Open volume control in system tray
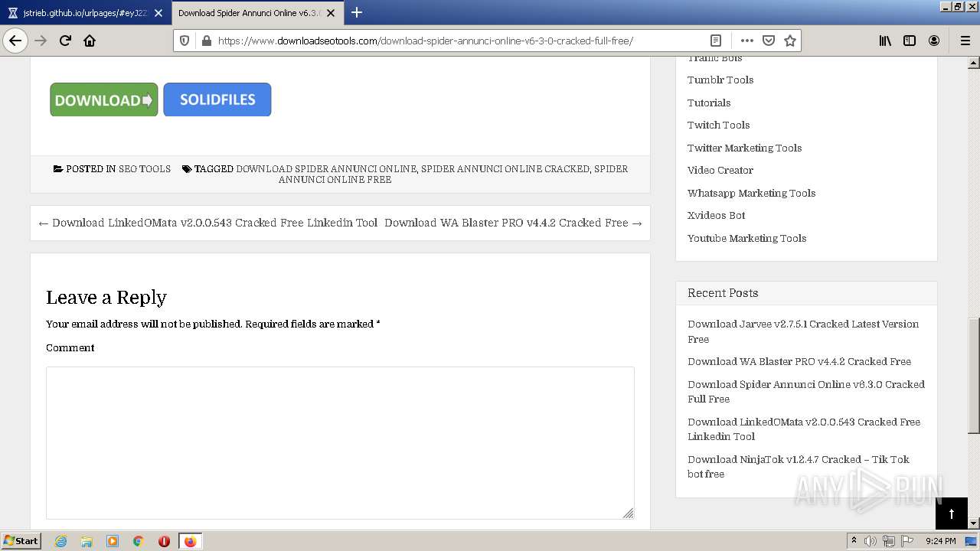Viewport: 980px width, 551px height. 871,541
